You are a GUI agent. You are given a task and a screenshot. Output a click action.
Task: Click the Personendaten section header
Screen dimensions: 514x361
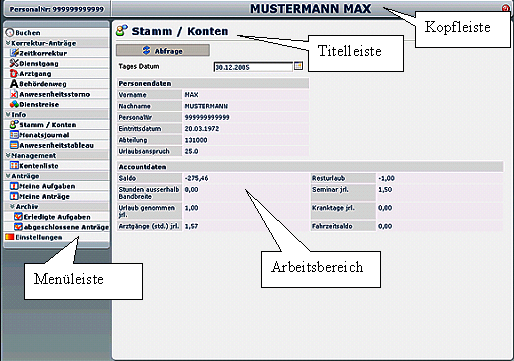(x=213, y=83)
